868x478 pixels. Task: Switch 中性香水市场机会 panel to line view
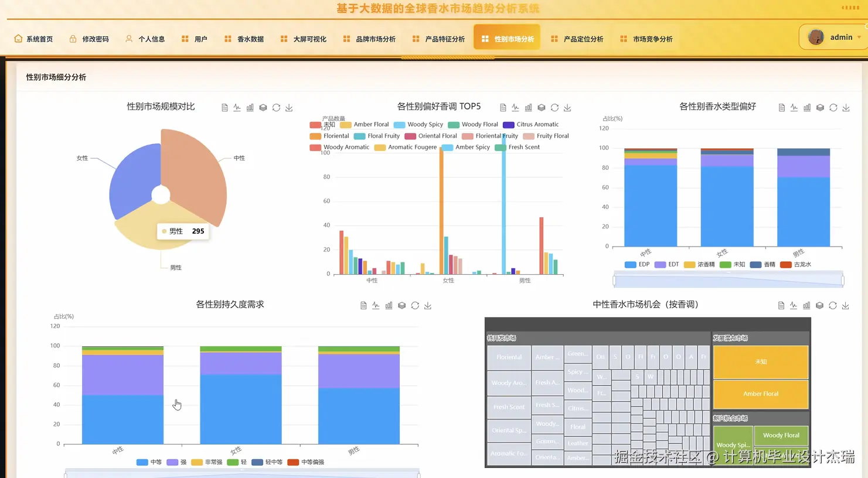[x=794, y=305]
